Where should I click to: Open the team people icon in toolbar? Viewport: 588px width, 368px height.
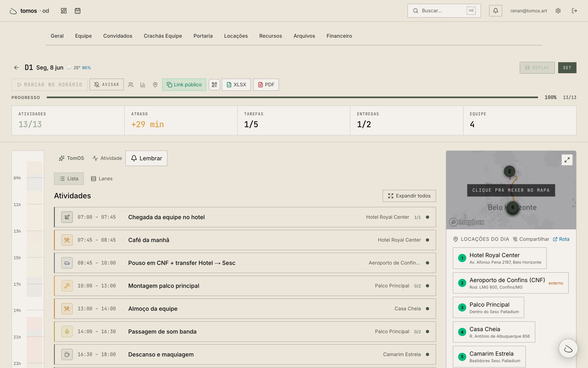pyautogui.click(x=131, y=85)
